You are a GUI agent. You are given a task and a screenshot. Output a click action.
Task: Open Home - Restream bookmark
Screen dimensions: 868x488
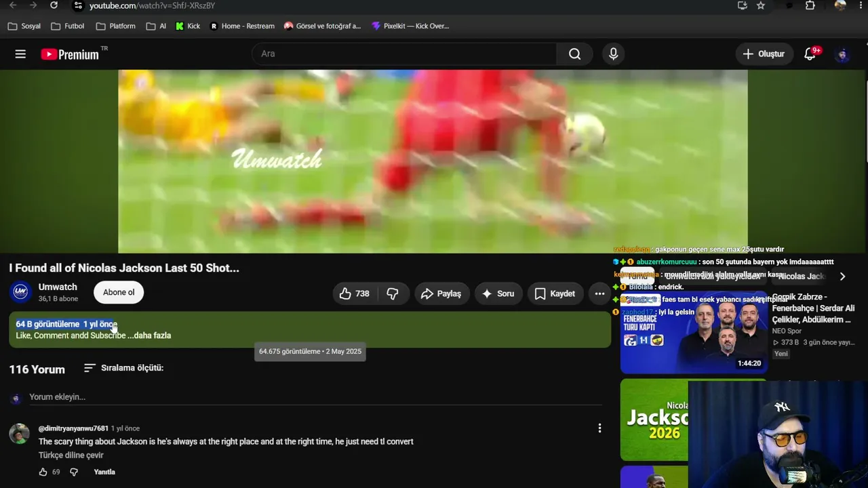(242, 26)
